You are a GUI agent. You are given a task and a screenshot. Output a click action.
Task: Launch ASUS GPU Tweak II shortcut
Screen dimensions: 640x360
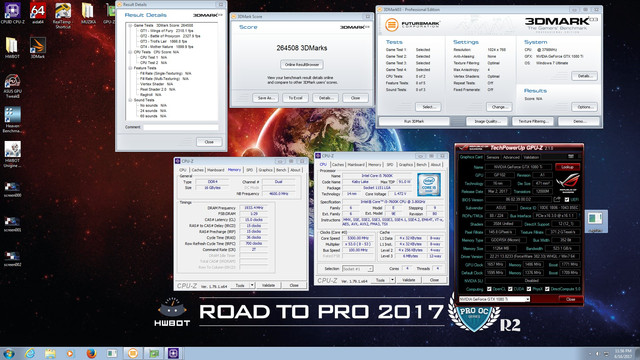pyautogui.click(x=12, y=86)
